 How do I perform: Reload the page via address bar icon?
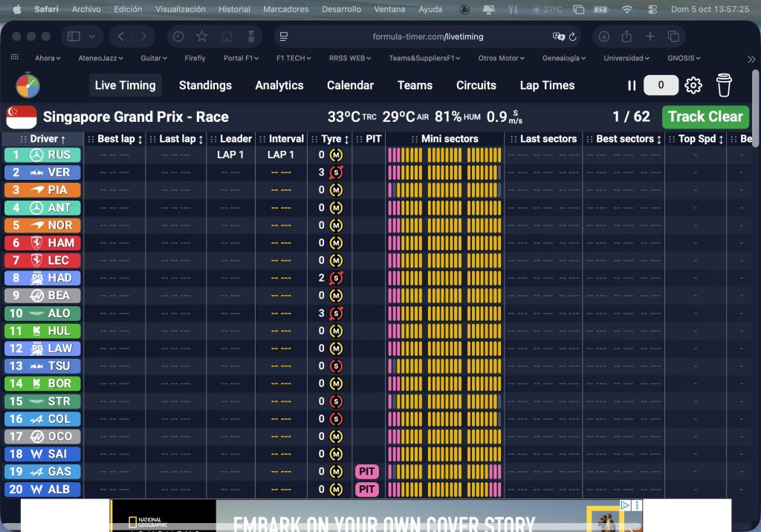tap(573, 36)
